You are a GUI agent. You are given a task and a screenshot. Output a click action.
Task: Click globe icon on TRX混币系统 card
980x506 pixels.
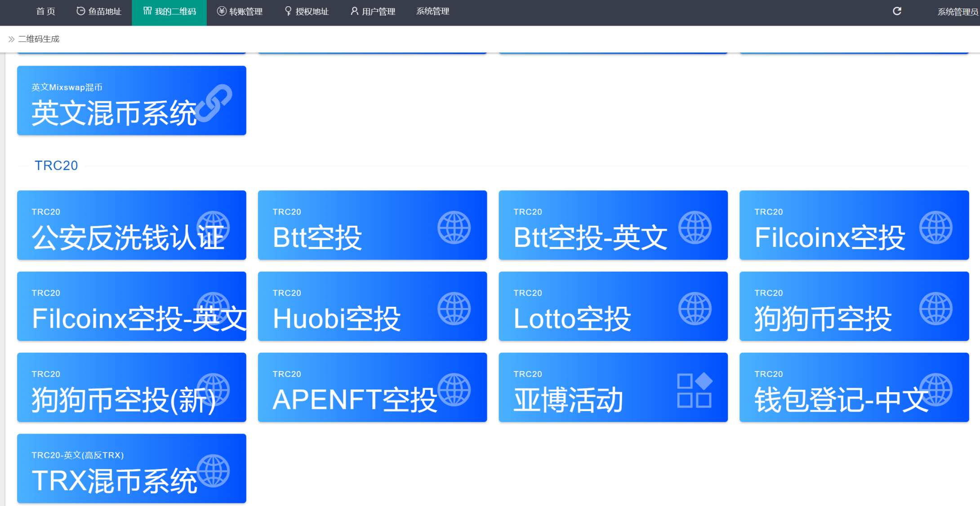[214, 471]
